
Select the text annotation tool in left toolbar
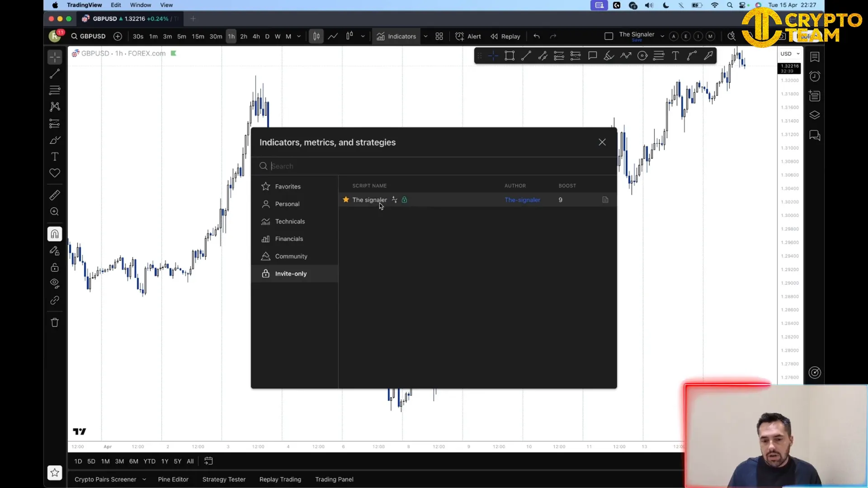pos(55,156)
